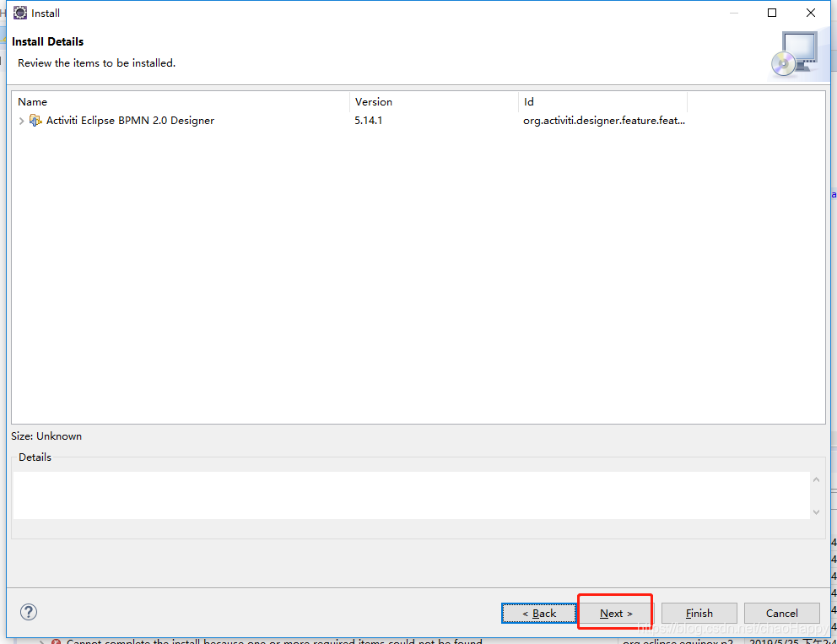837x644 pixels.
Task: Proceed with the Next button
Action: click(615, 614)
